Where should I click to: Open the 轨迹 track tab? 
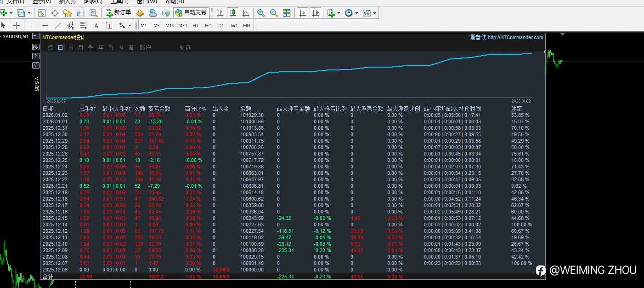tap(185, 47)
